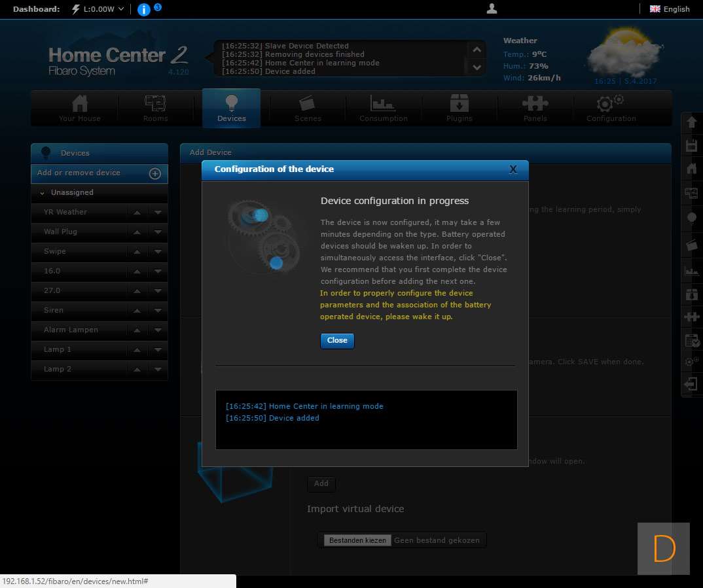Close the device configuration dialog with X
Viewport: 703px width, 588px height.
pyautogui.click(x=513, y=169)
